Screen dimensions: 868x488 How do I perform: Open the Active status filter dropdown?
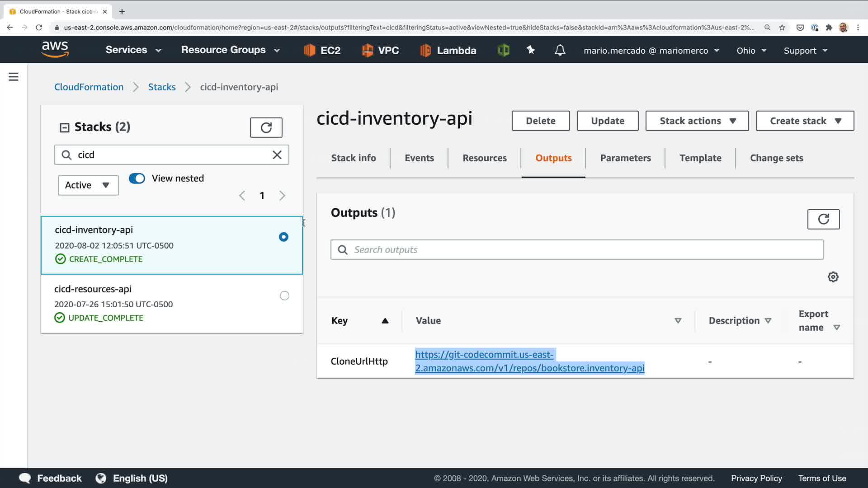tap(88, 185)
